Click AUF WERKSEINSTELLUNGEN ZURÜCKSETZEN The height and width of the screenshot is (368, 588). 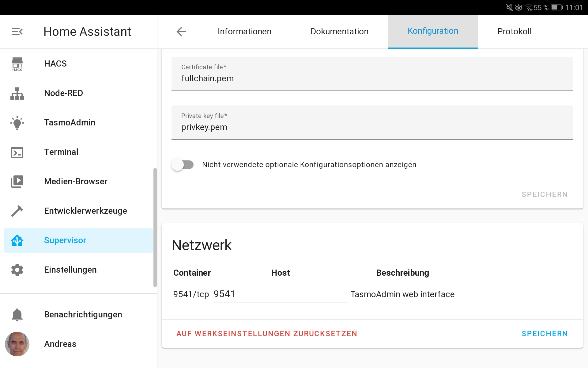[x=267, y=333]
